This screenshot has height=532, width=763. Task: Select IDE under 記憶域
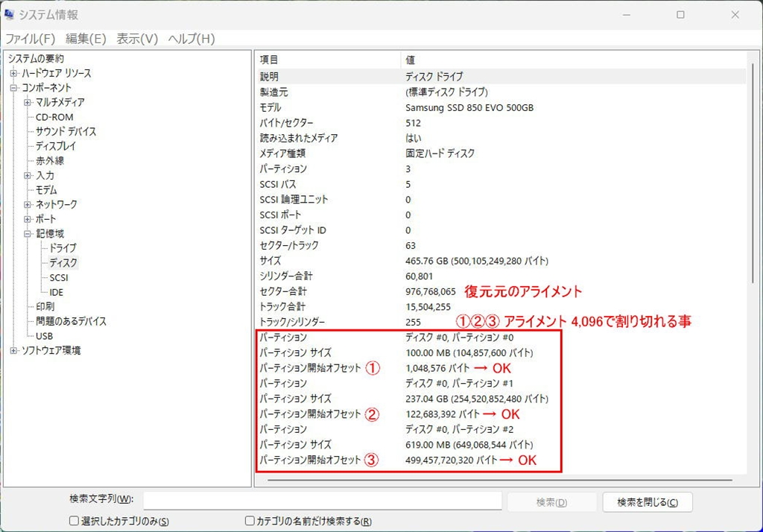[56, 293]
